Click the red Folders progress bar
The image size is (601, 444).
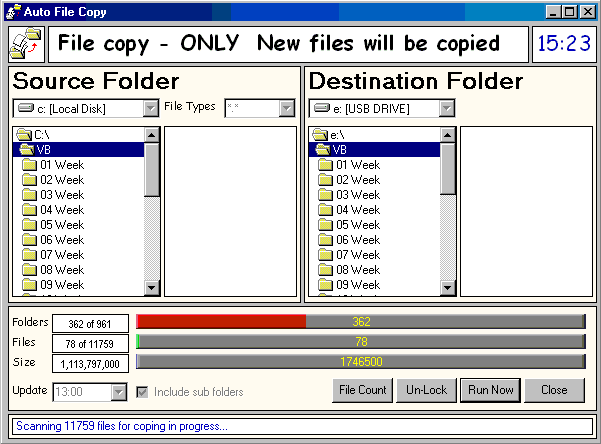tap(220, 321)
